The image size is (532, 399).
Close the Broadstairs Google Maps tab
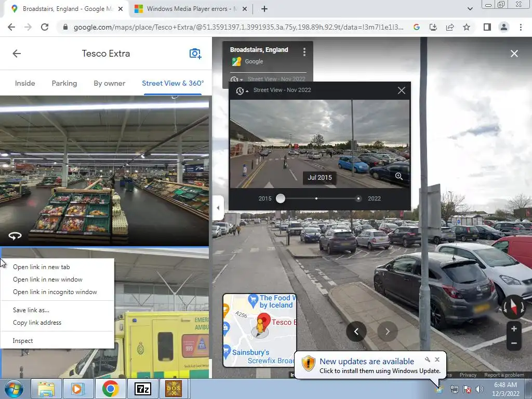[121, 9]
